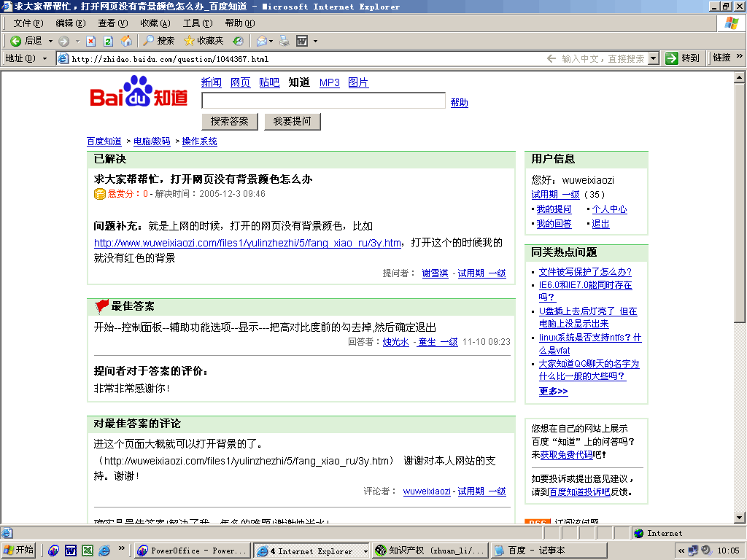
Task: Click the volume icon in system tray
Action: pos(705,551)
